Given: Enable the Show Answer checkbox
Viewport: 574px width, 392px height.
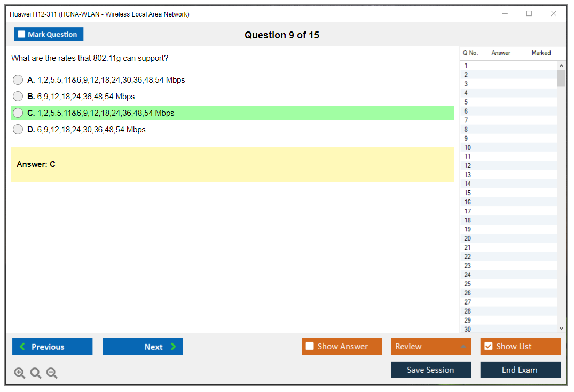Looking at the screenshot, I should [x=310, y=347].
